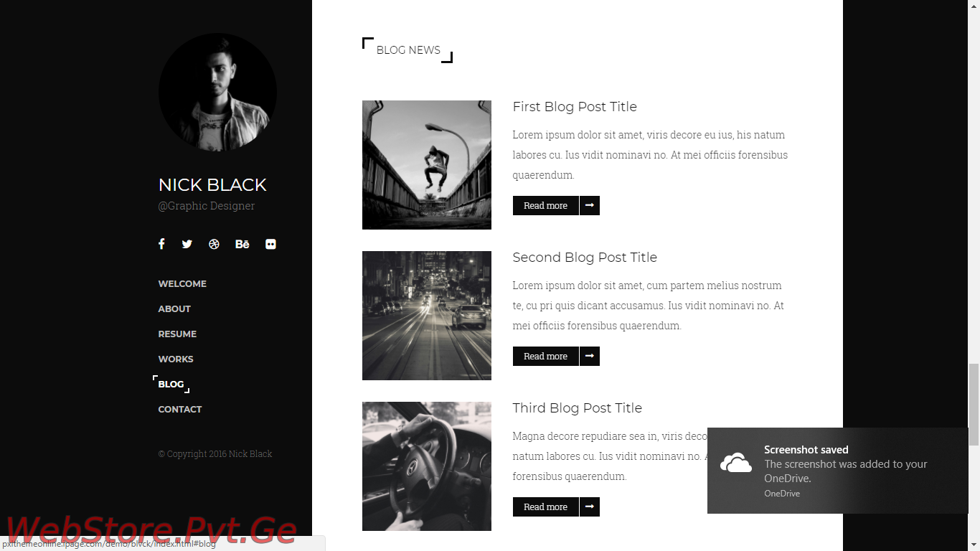Click the arrow icon beside first post's Read more

coord(590,205)
